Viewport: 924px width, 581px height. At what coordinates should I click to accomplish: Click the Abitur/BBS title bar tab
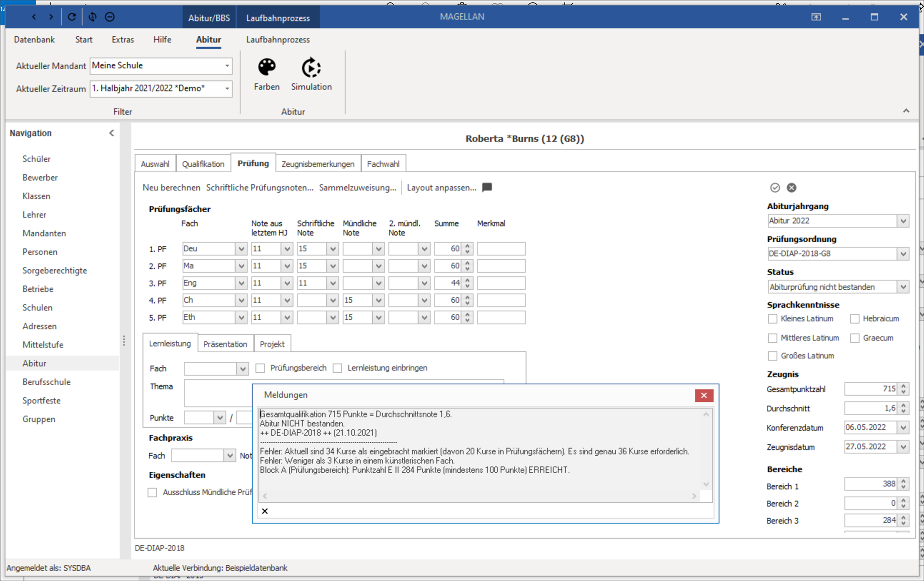click(x=209, y=18)
